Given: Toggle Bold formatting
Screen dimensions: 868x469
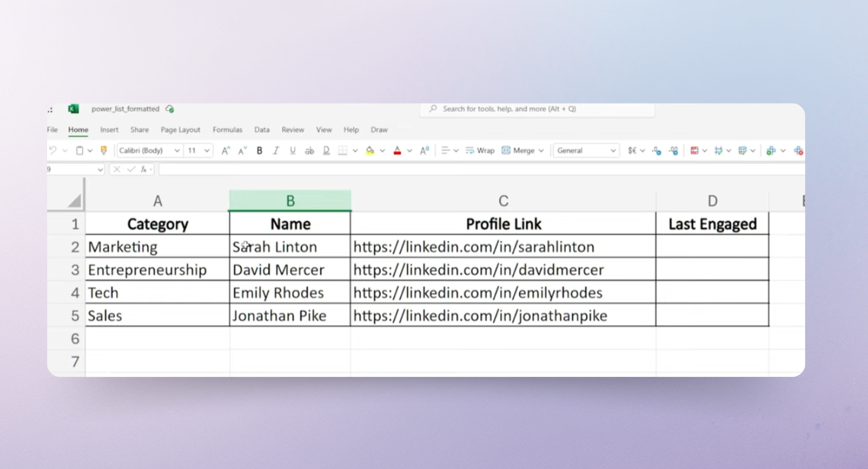Looking at the screenshot, I should coord(259,150).
